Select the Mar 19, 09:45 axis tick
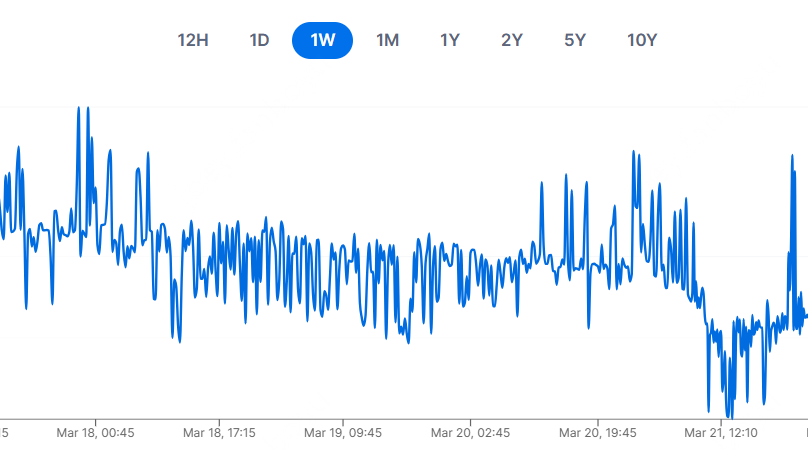This screenshot has height=450, width=808. click(x=343, y=433)
